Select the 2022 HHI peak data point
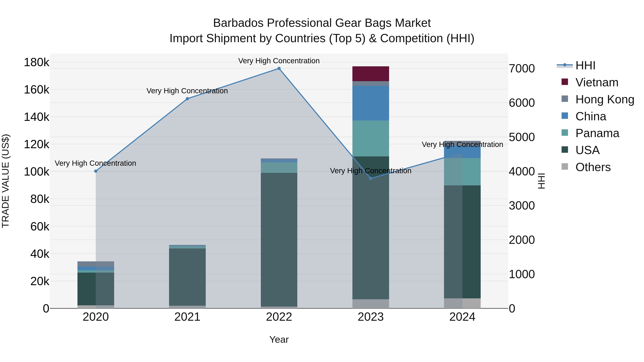This screenshot has width=644, height=362. [279, 68]
